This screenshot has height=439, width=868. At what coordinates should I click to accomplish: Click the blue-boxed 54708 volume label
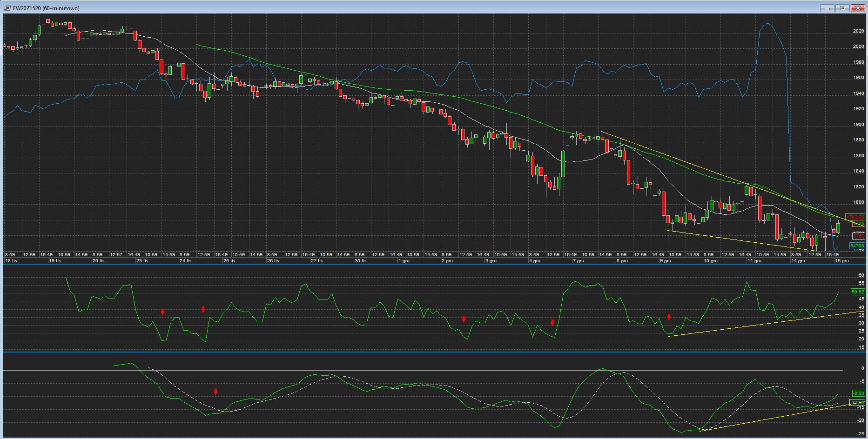click(857, 246)
